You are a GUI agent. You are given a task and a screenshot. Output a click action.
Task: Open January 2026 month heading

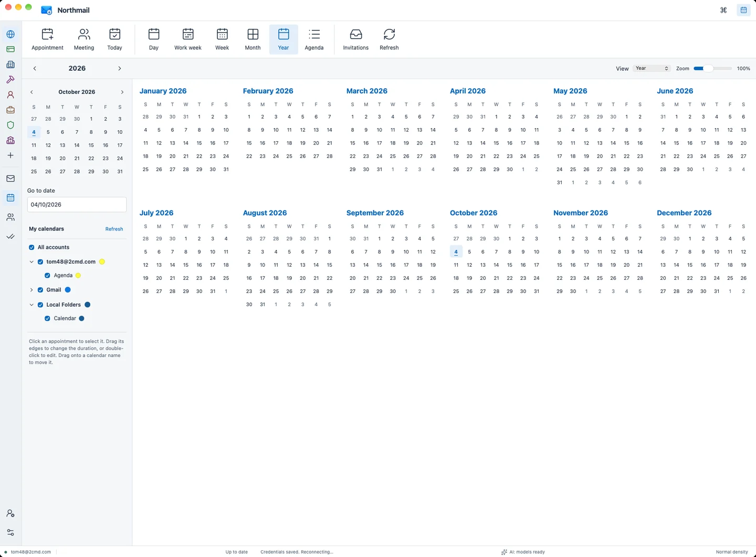pyautogui.click(x=163, y=91)
